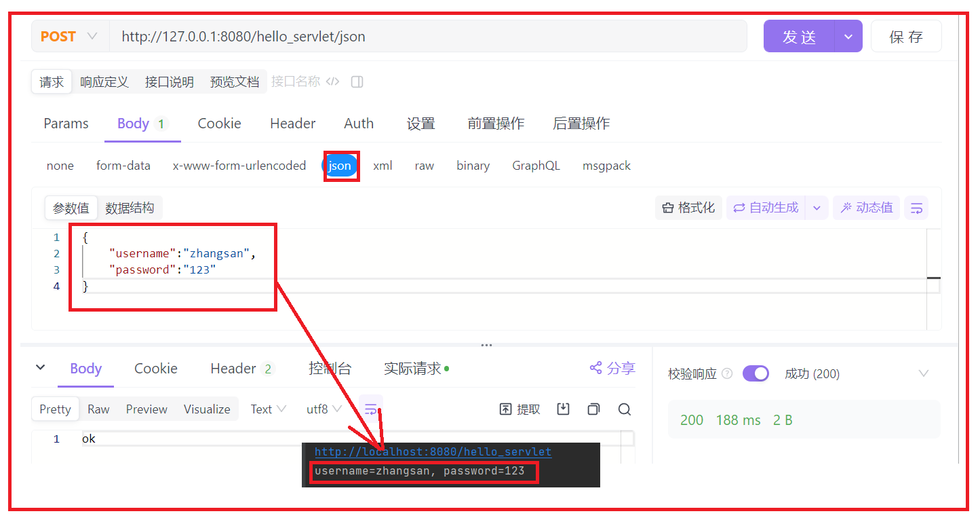Image resolution: width=980 pixels, height=520 pixels.
Task: Open the response Header tab
Action: (x=241, y=369)
